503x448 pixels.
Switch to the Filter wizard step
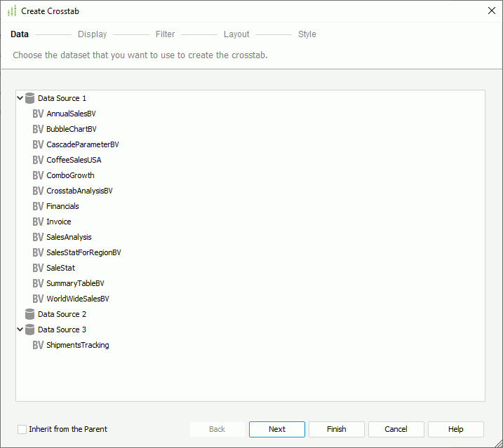click(x=165, y=34)
